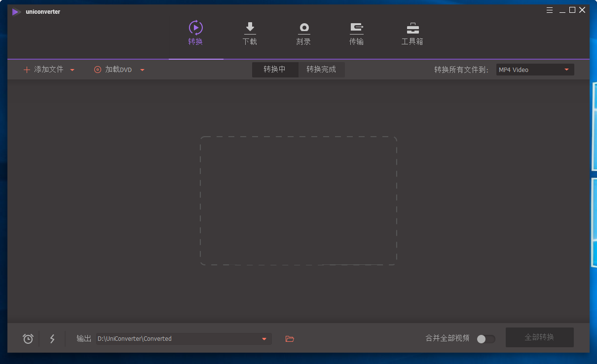597x364 pixels.
Task: Open the Toolbox (工具箱) section
Action: coord(412,28)
